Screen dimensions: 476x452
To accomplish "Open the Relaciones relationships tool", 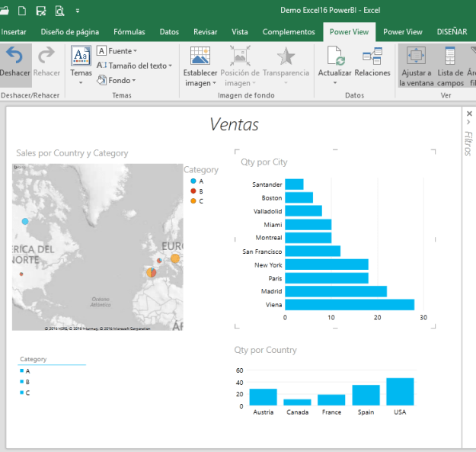I will tap(372, 56).
